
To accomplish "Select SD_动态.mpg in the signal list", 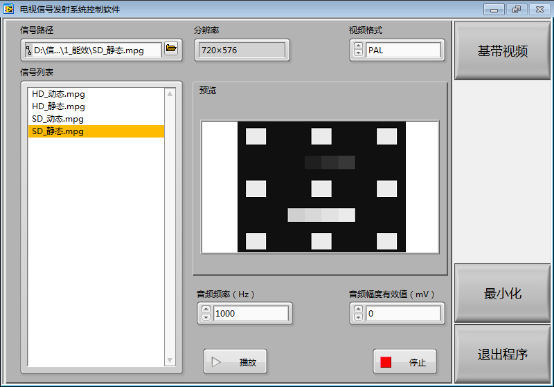I will pyautogui.click(x=96, y=119).
